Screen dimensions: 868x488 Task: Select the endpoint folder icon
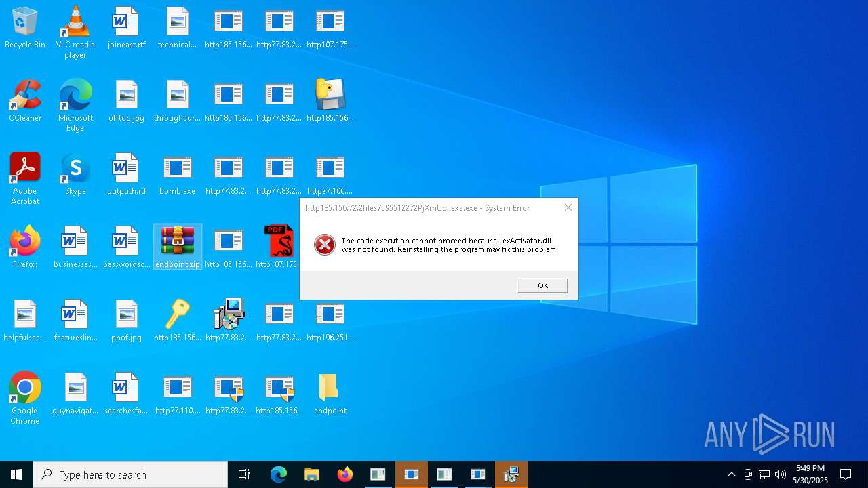click(x=330, y=394)
